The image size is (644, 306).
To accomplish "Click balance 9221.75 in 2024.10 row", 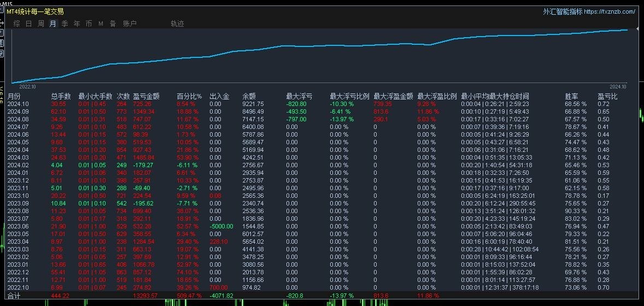I will click(x=253, y=104).
